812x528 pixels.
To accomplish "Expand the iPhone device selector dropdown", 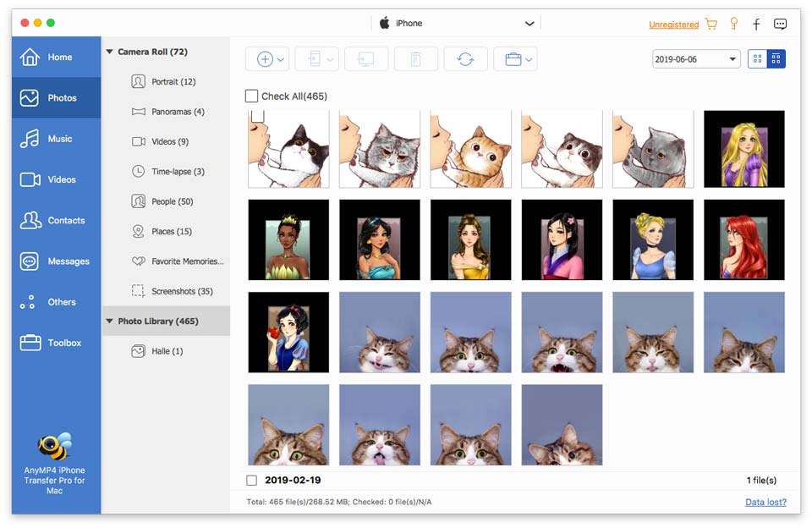I will 530,24.
